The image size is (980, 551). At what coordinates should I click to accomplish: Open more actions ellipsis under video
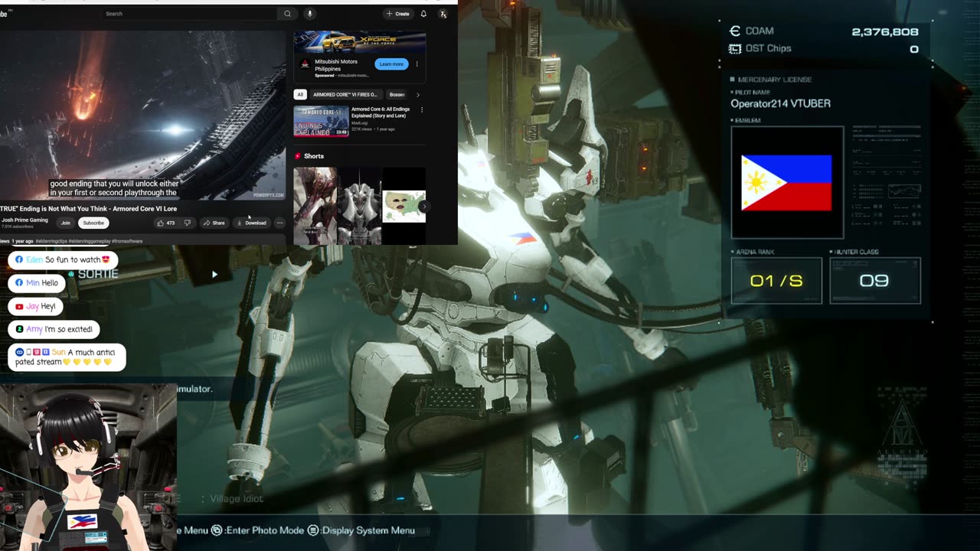[x=279, y=223]
